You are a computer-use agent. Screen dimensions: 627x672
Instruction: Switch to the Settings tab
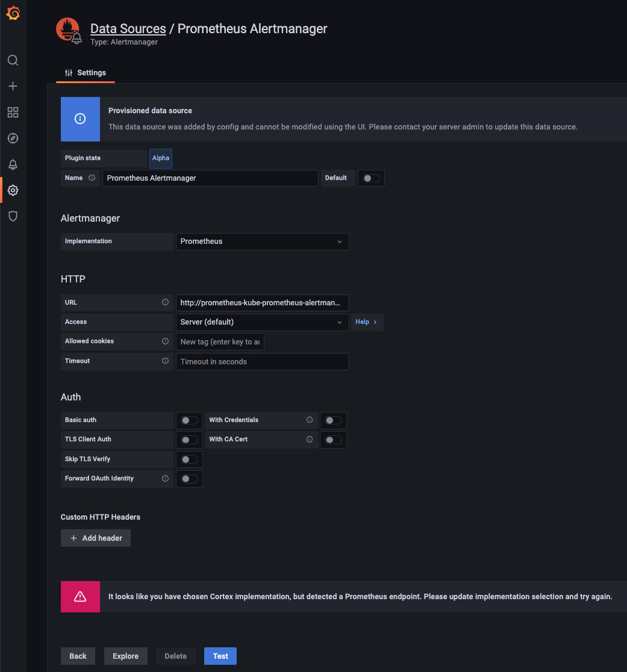coord(85,72)
